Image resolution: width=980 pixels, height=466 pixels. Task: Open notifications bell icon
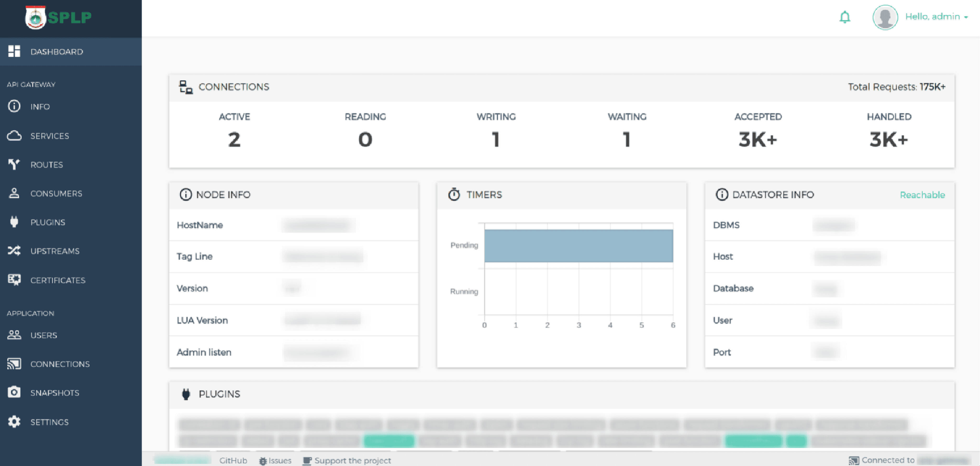pyautogui.click(x=845, y=17)
